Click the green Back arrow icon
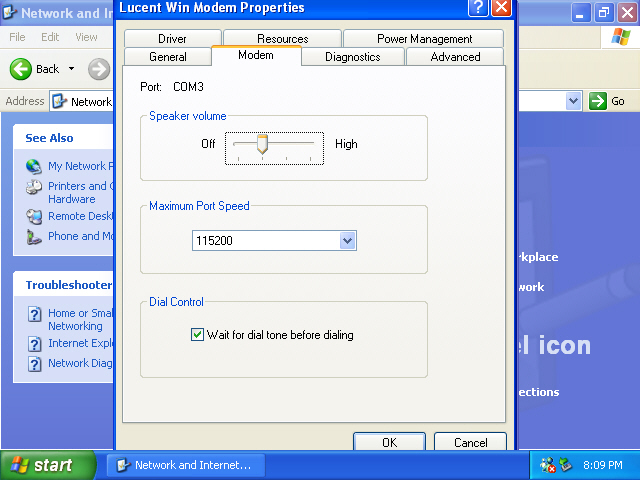This screenshot has height=480, width=640. (20, 69)
